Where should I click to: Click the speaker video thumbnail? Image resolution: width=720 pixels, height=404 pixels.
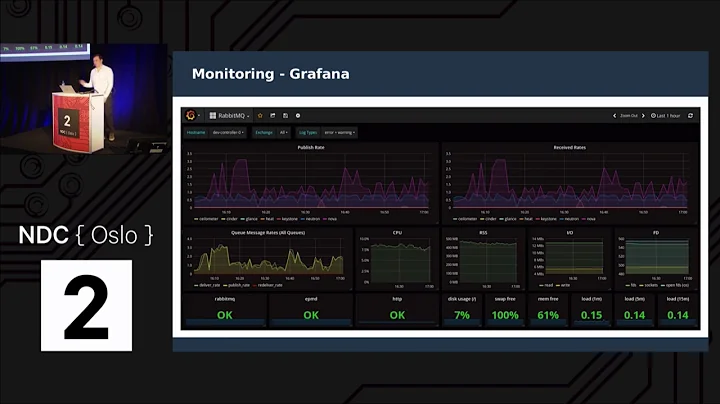point(84,98)
